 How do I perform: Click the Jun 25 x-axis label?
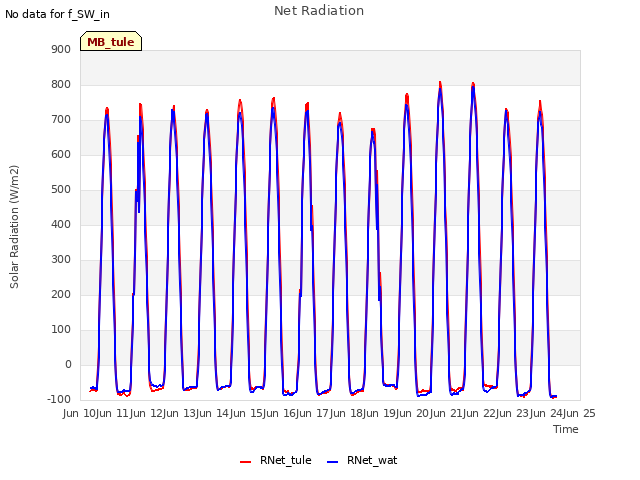(580, 413)
